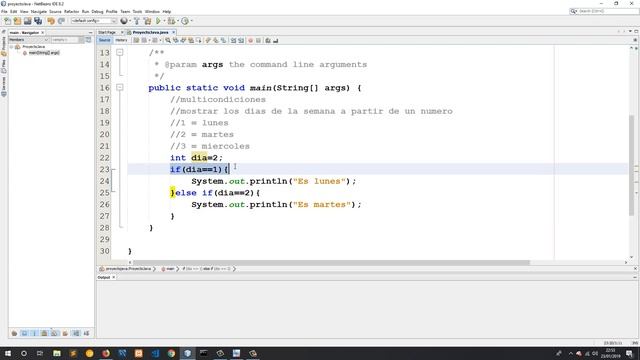The height and width of the screenshot is (360, 640).
Task: Open the File menu
Action: pyautogui.click(x=4, y=11)
